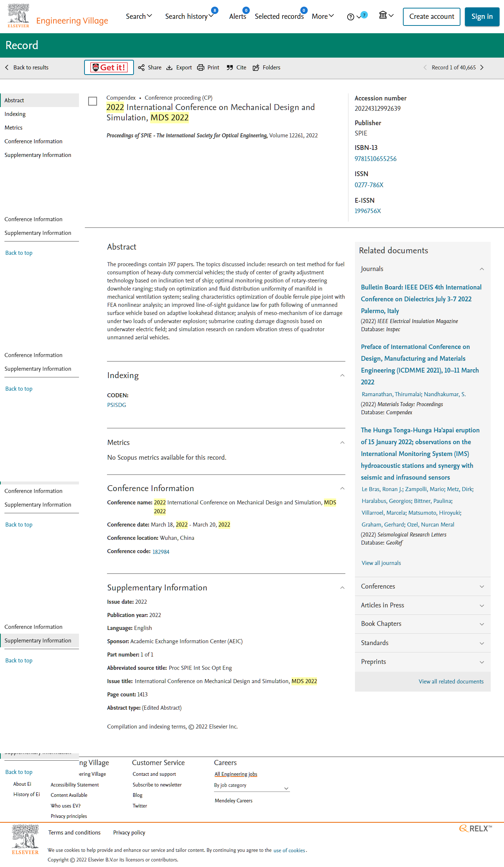Open Bulletin Board IEEE DEIS related document
504x867 pixels.
click(421, 299)
